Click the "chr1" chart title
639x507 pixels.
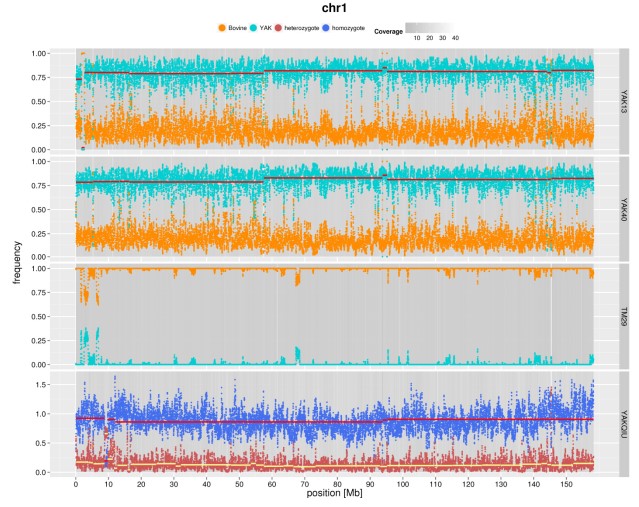click(334, 8)
